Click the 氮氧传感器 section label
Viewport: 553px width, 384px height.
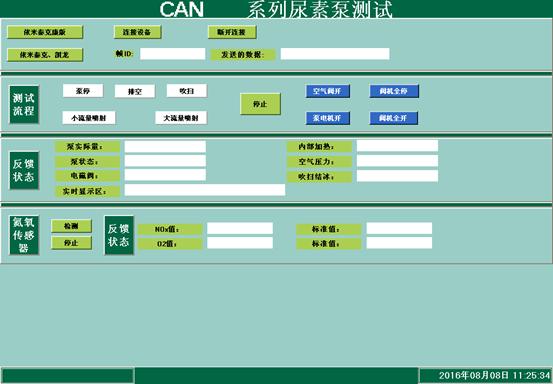point(24,235)
